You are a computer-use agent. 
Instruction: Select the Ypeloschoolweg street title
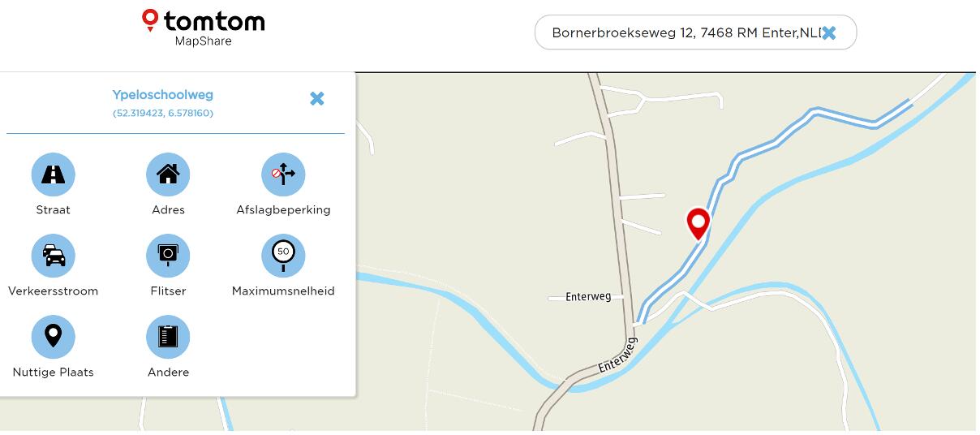[163, 95]
